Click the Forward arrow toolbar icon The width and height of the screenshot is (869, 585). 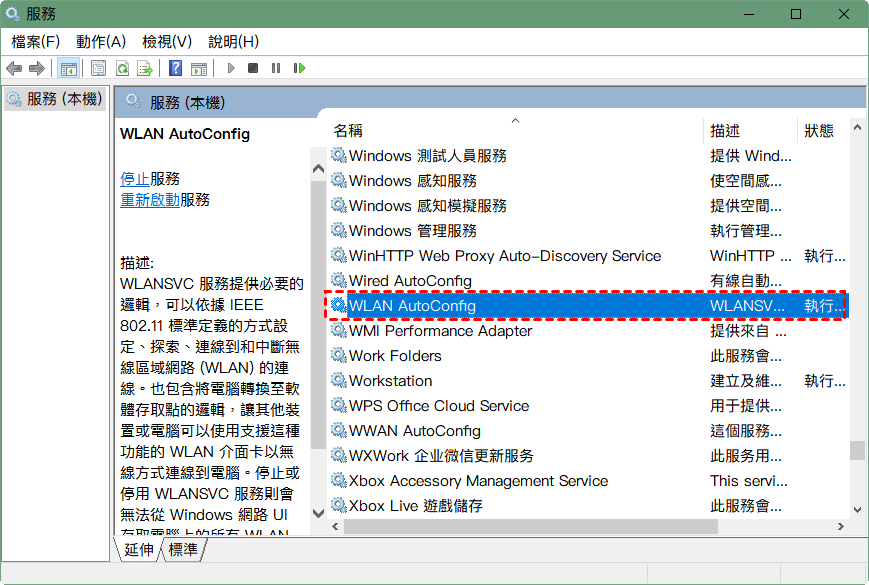(37, 69)
